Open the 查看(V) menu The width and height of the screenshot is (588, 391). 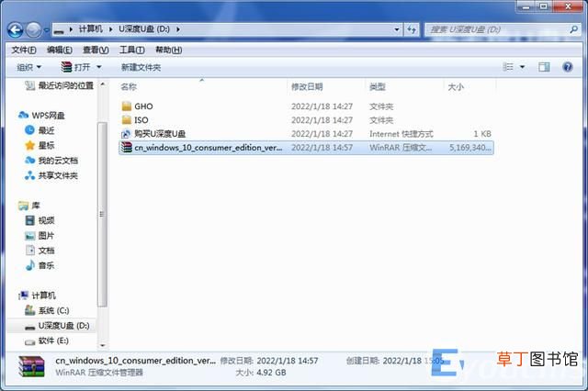pyautogui.click(x=96, y=50)
